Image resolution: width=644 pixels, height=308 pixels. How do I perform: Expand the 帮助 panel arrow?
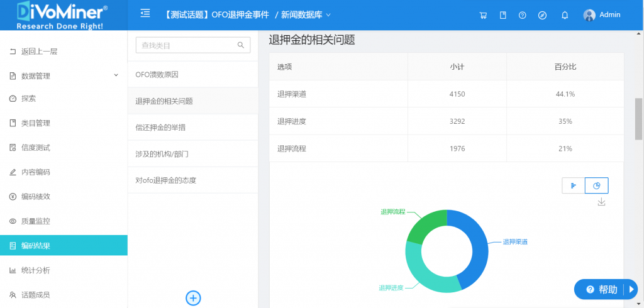[x=631, y=290]
